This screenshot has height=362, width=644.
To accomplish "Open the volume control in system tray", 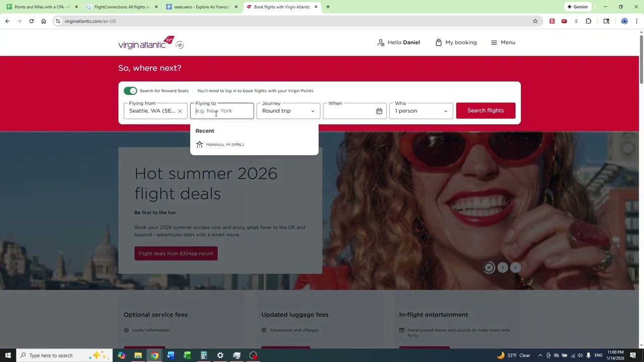I will (580, 355).
